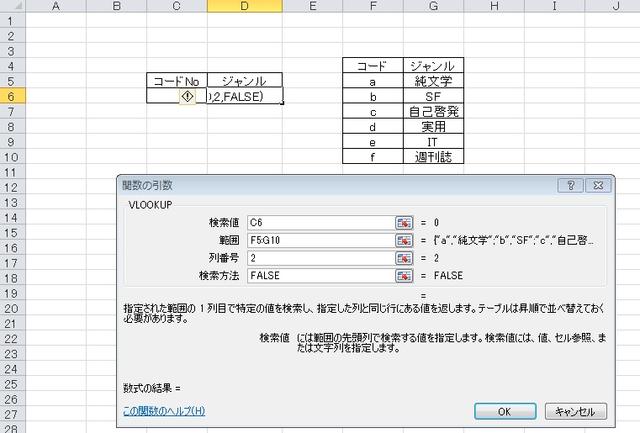The width and height of the screenshot is (640, 433).
Task: Click the キャンセル button
Action: [x=576, y=411]
